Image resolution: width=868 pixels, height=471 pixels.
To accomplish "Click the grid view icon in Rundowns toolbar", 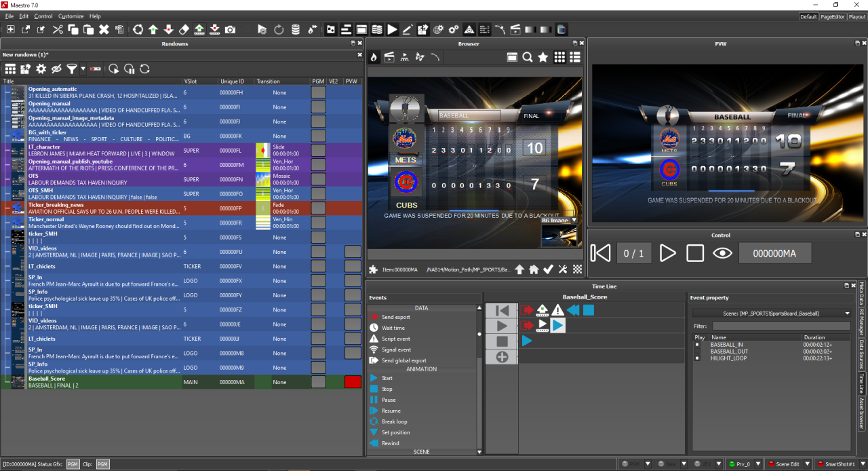I will click(10, 69).
